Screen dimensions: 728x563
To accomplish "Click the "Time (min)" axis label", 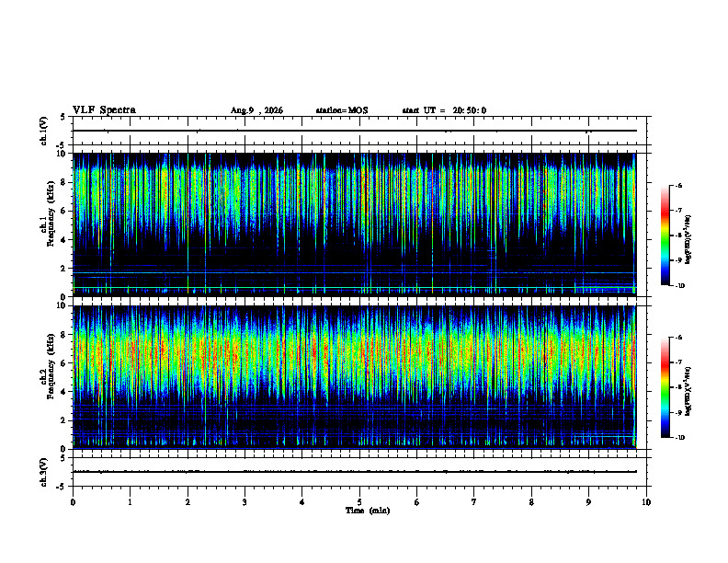I will (368, 511).
